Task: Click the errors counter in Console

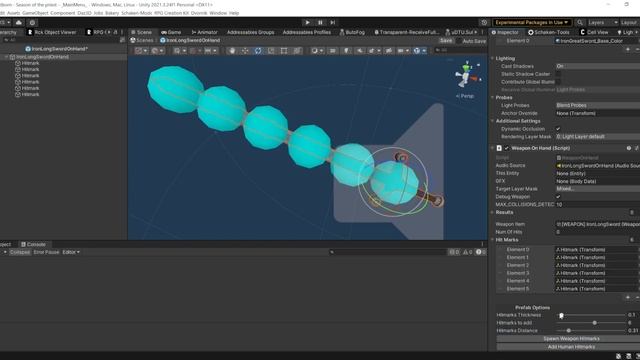Action: click(x=481, y=252)
